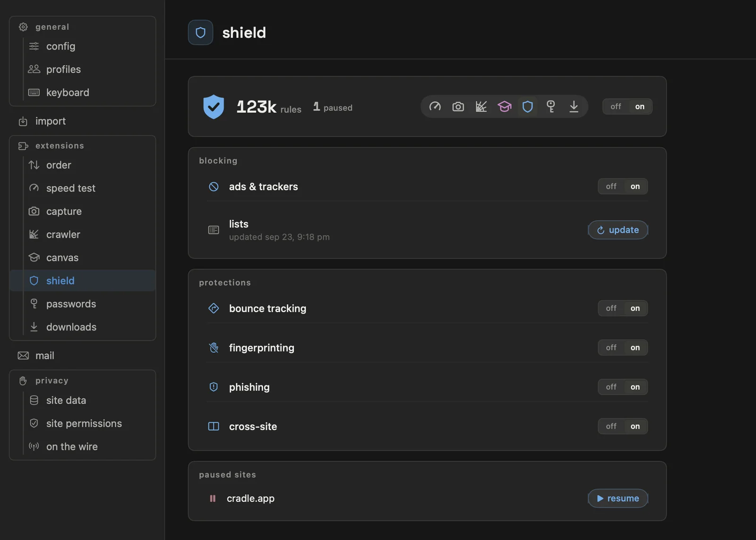Resume shield for cradle.app
The image size is (756, 540).
(618, 498)
